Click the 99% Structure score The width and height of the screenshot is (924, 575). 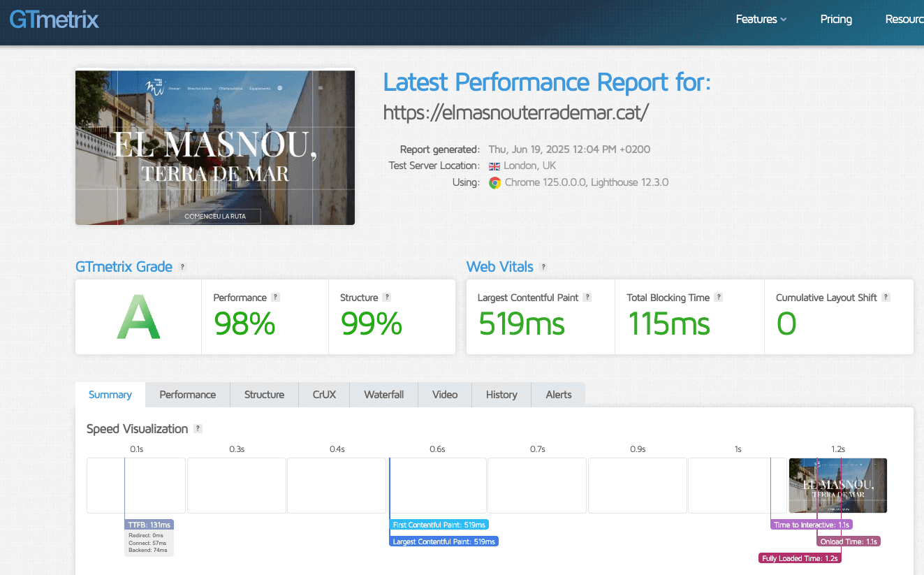tap(372, 324)
